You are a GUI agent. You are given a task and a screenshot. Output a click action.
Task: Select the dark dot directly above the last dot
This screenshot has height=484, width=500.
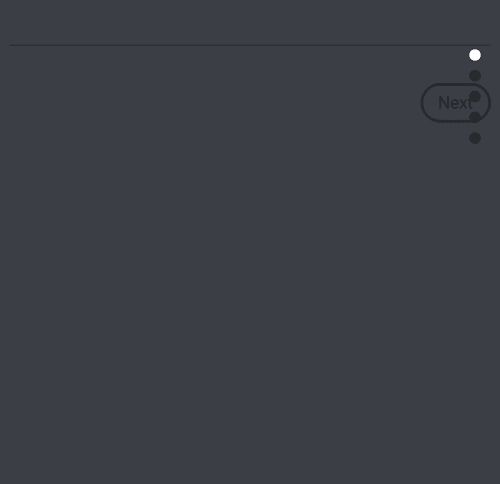pyautogui.click(x=475, y=117)
